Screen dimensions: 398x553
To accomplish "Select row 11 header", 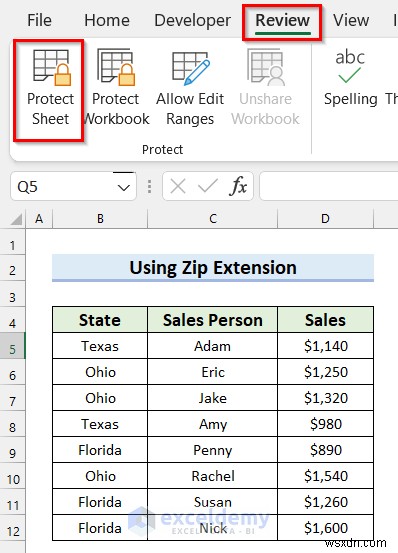I will [x=13, y=502].
